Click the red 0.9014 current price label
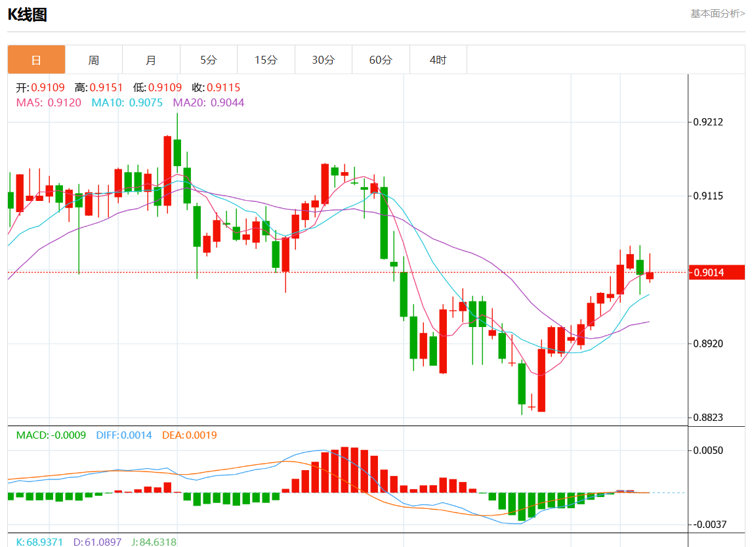The image size is (756, 547). point(717,273)
